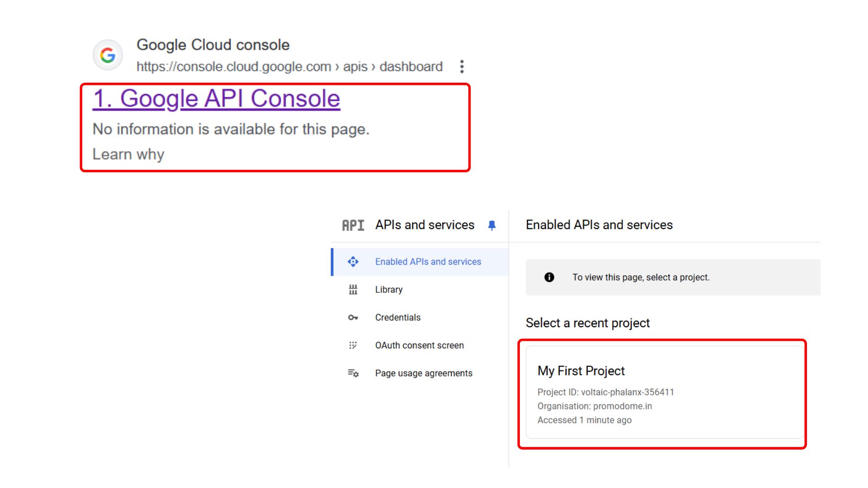The width and height of the screenshot is (868, 488).
Task: Click the OAuth consent screen icon
Action: click(x=353, y=345)
